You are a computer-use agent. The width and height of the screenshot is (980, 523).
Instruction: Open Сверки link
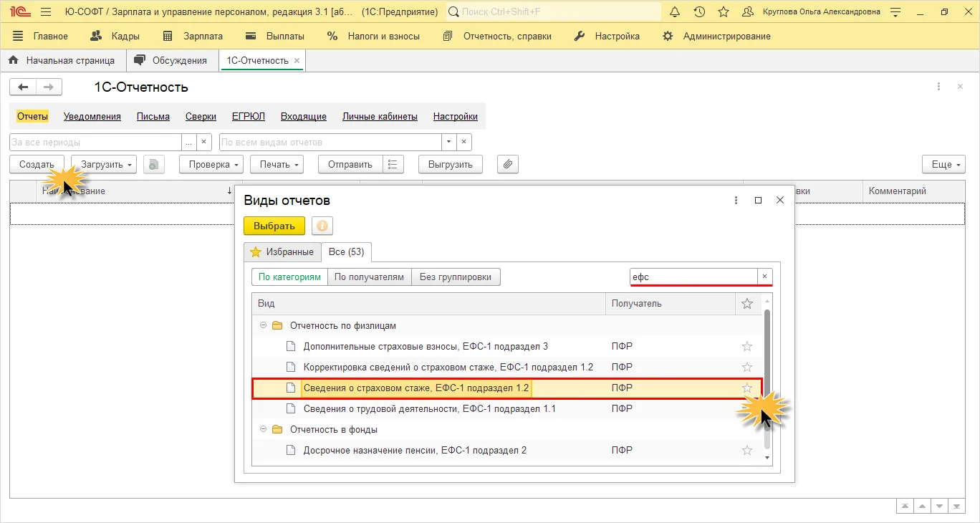pyautogui.click(x=201, y=116)
